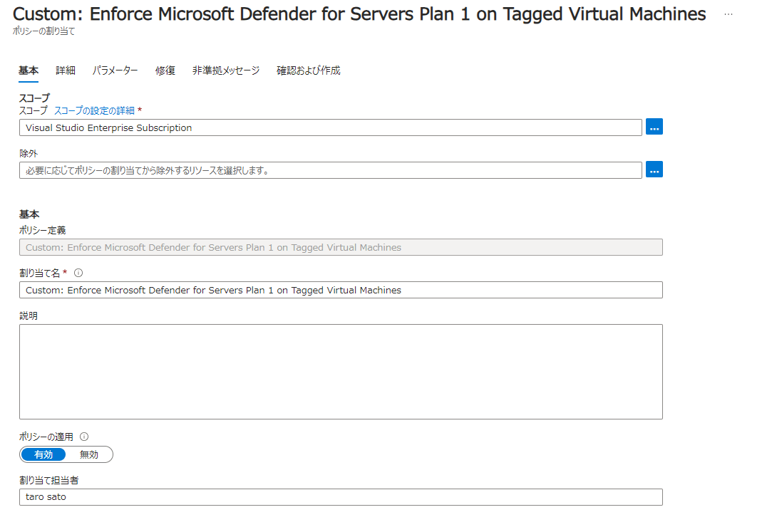Go to the 非準拠メッセージ tab
This screenshot has width=772, height=532.
point(226,71)
